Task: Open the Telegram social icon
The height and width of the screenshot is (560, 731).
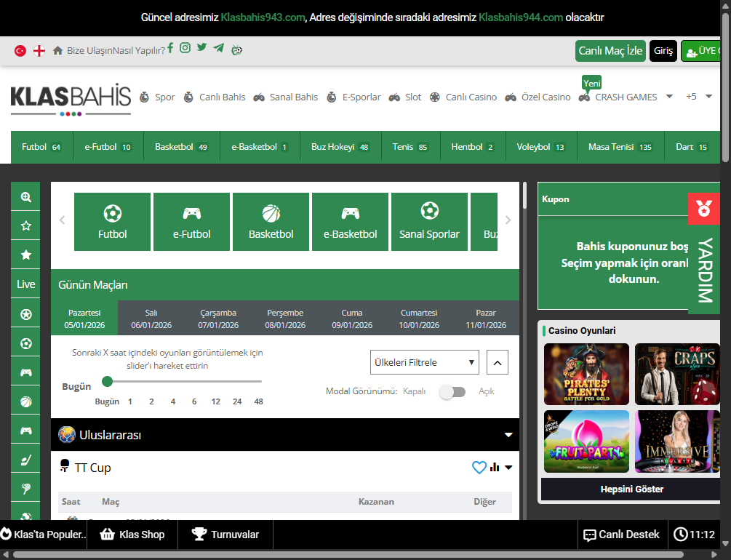Action: tap(219, 48)
